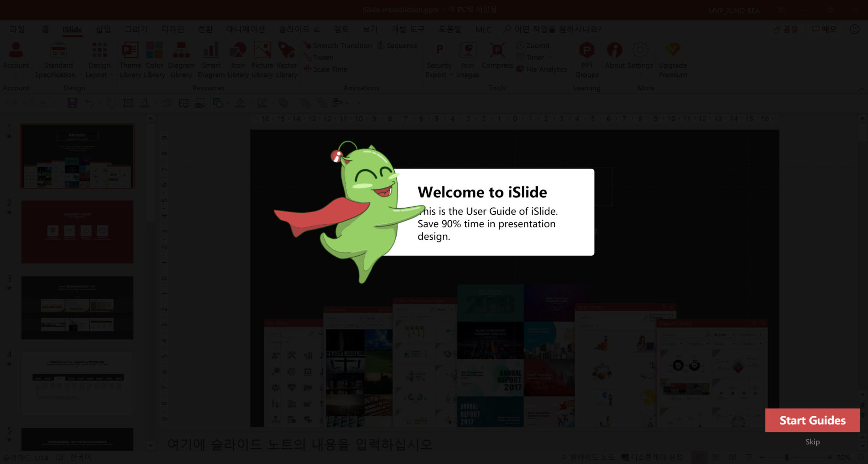Viewport: 868px width, 464px height.
Task: Switch to the 홈 tab
Action: [x=45, y=29]
